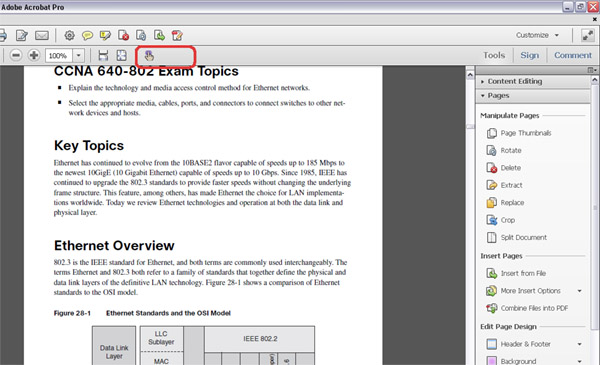Toggle read mode expand icon
600x365 pixels.
click(587, 35)
